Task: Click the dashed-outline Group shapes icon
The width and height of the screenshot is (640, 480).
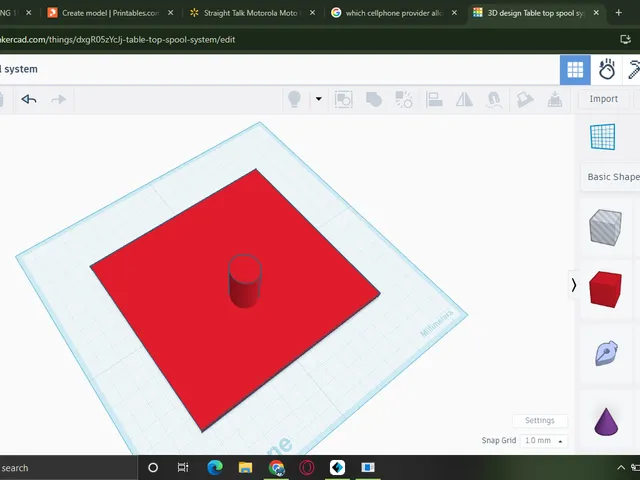Action: [x=343, y=99]
